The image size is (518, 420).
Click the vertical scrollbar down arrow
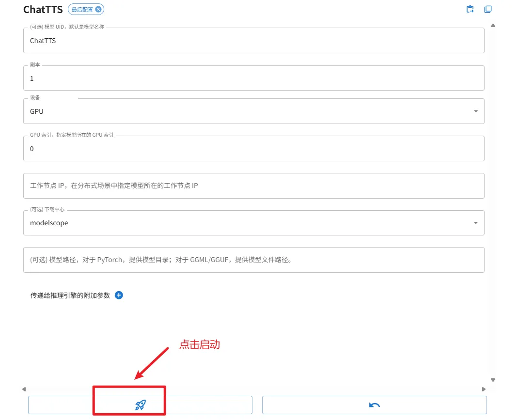point(493,380)
